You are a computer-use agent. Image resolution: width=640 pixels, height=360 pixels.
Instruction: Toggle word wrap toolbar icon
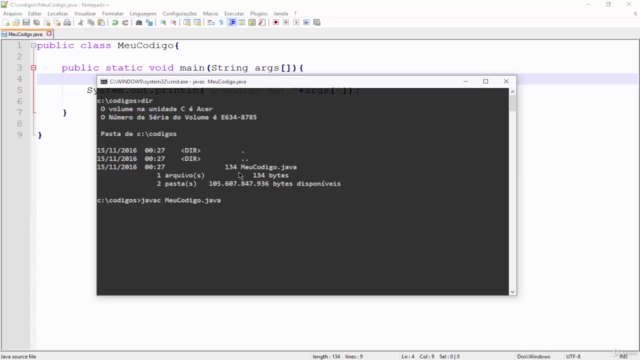211,22
